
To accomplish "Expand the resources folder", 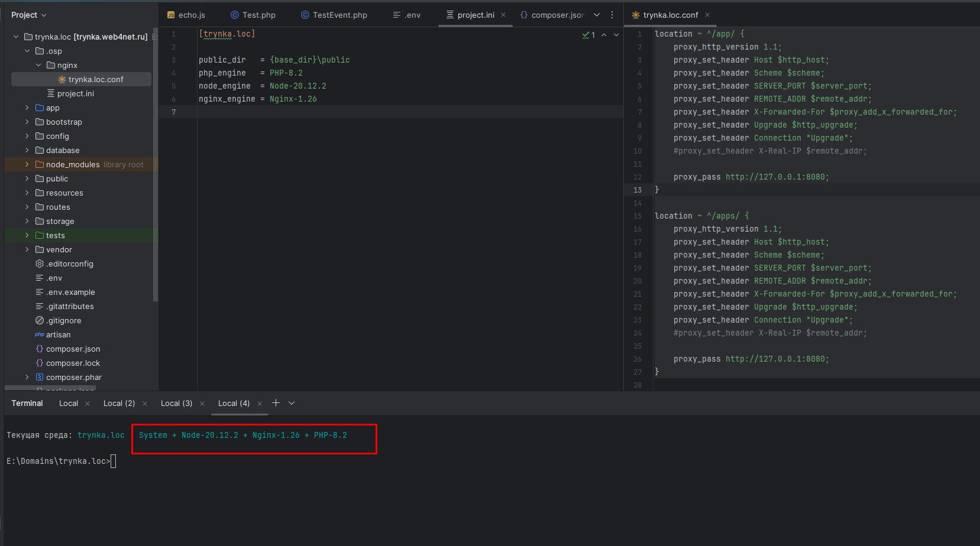I will pos(27,193).
